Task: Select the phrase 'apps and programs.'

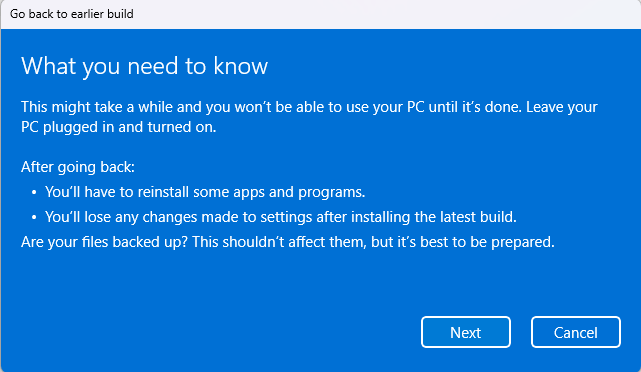Action: (x=299, y=192)
